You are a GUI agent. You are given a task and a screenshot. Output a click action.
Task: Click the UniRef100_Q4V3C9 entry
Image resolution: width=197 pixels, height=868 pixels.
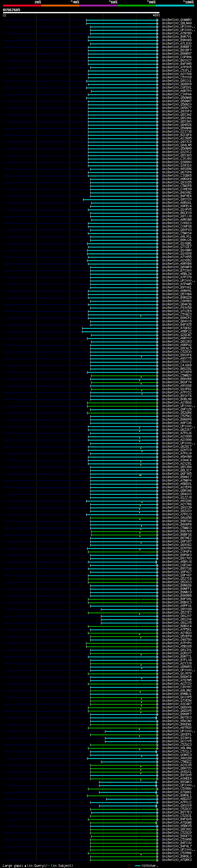pos(176,142)
